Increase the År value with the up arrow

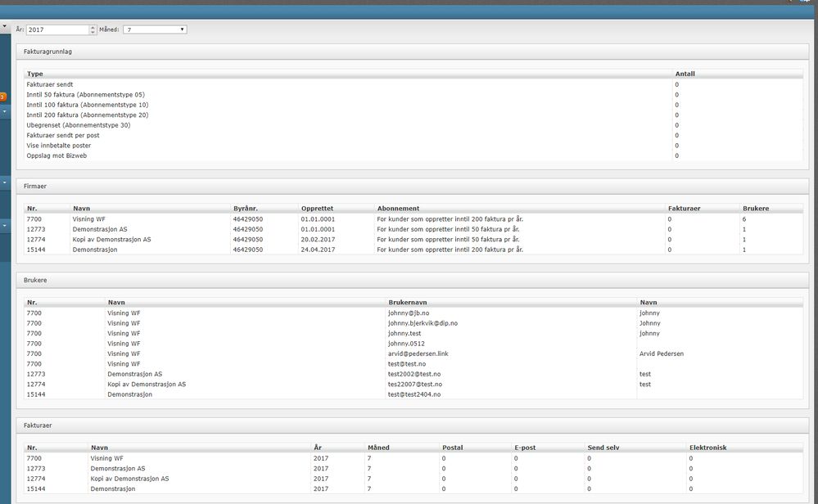[93, 28]
